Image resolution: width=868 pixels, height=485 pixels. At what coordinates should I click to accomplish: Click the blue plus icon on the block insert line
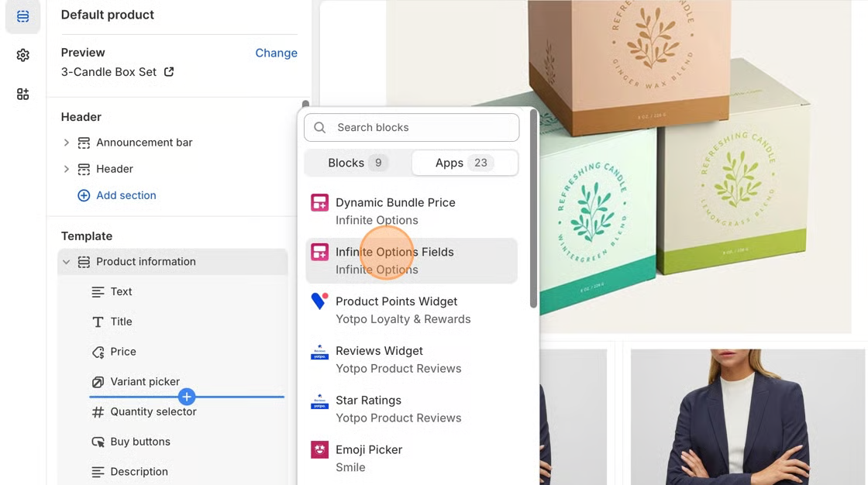(187, 397)
